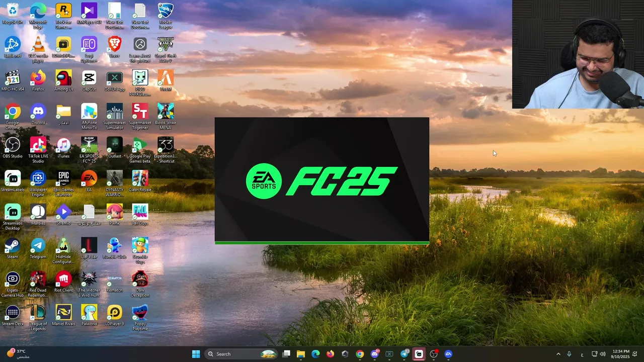The height and width of the screenshot is (362, 644).
Task: Open the Recycle Bin icon
Action: [x=13, y=14]
